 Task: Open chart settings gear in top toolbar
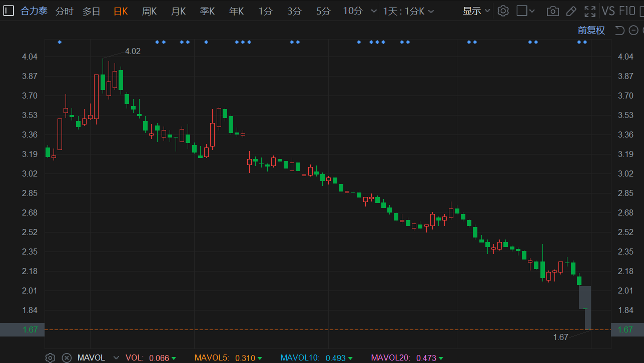point(503,11)
